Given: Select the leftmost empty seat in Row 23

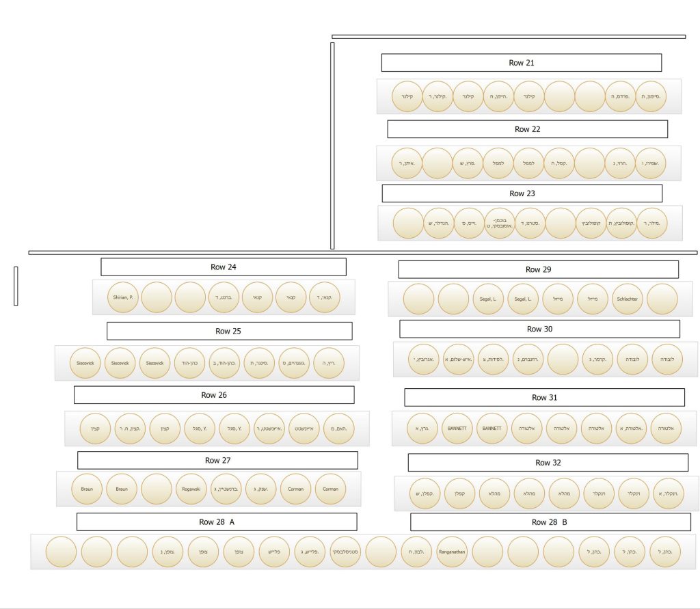Looking at the screenshot, I should coord(409,224).
